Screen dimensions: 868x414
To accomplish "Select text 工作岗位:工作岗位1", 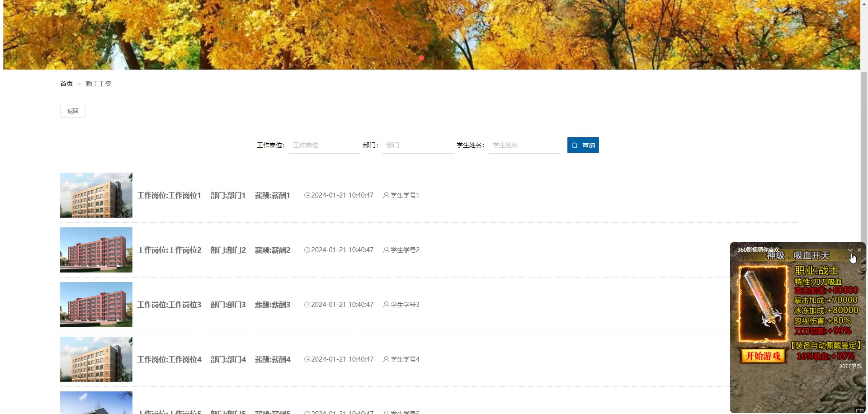I will [169, 195].
